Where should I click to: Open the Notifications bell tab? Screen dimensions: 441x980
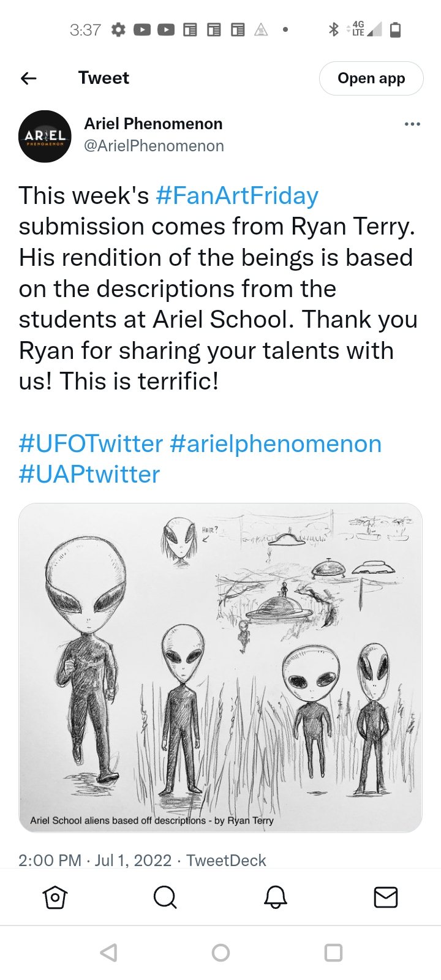coord(276,897)
